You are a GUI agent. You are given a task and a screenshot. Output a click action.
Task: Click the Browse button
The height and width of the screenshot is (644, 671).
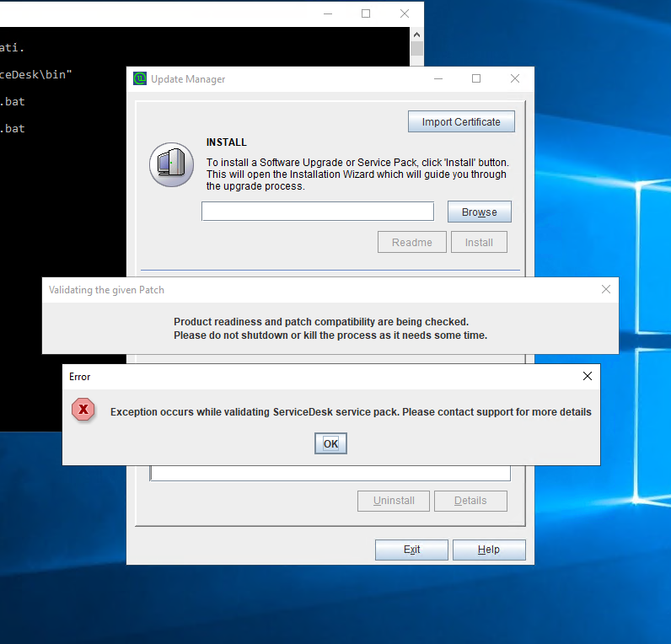coord(480,212)
